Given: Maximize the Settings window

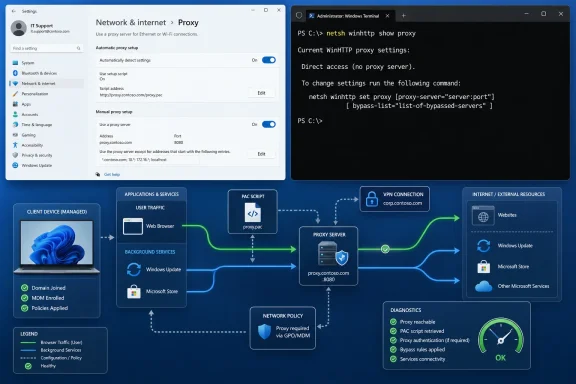Looking at the screenshot, I should tap(266, 10).
